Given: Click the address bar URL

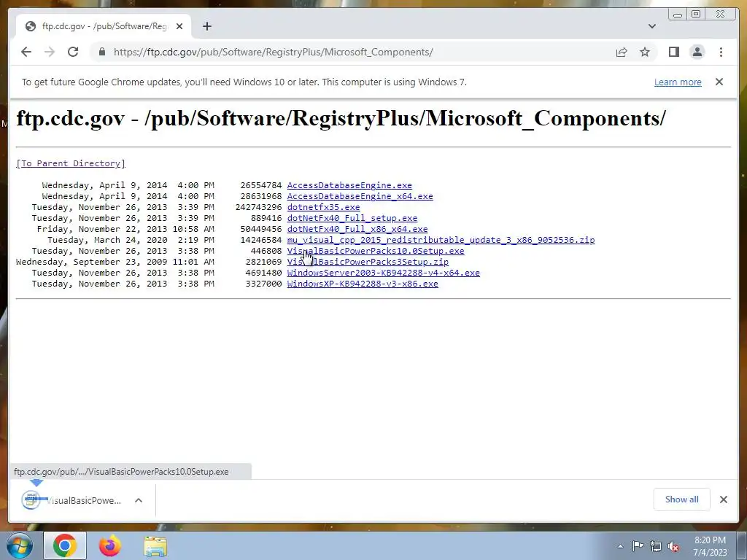Looking at the screenshot, I should coord(273,52).
